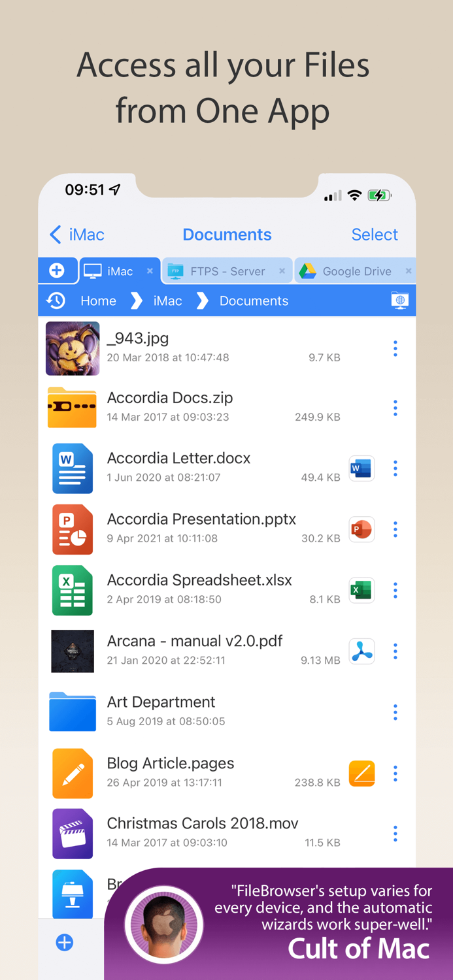Add a new tab with plus icon
This screenshot has width=453, height=980.
tap(57, 270)
